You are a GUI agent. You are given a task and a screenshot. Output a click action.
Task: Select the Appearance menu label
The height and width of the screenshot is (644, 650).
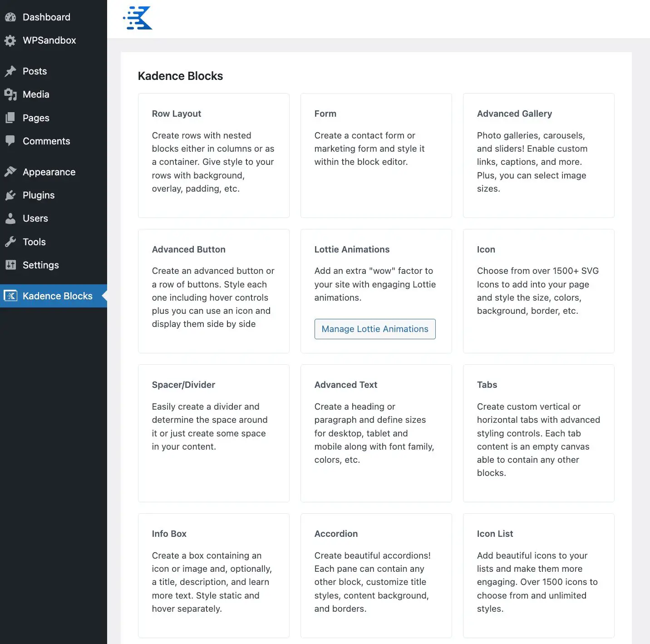[49, 172]
